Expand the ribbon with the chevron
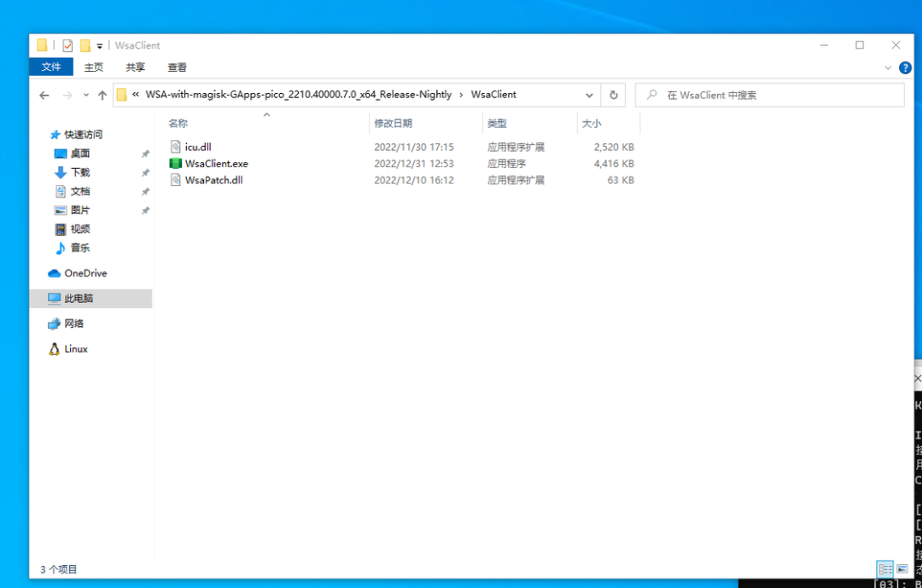 pos(888,67)
